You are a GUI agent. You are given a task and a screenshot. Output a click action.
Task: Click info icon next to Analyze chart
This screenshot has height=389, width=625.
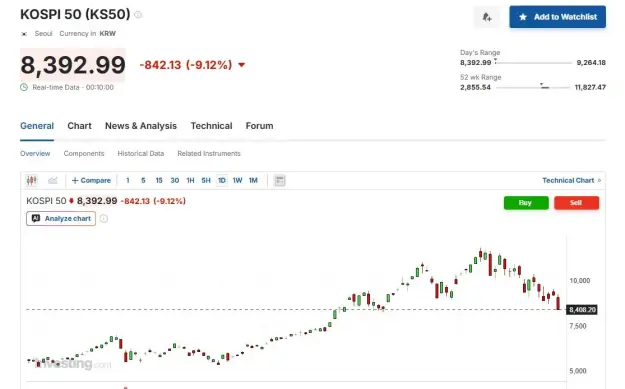coord(104,218)
